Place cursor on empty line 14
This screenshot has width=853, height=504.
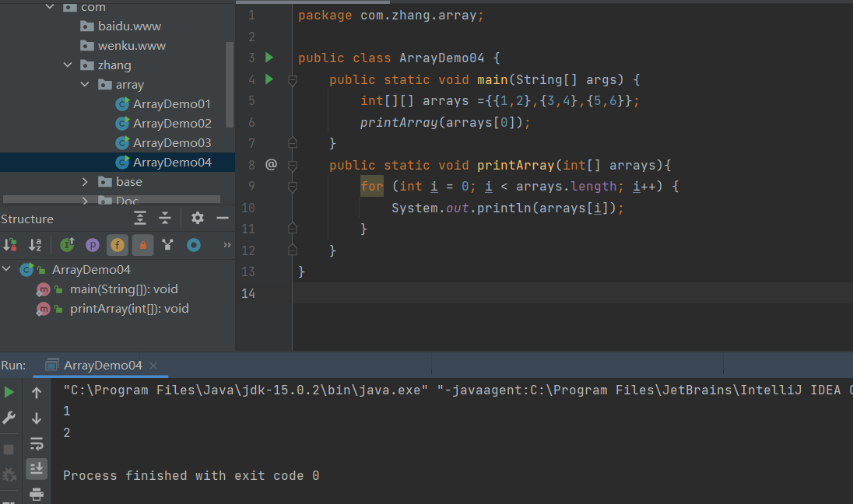(x=572, y=293)
